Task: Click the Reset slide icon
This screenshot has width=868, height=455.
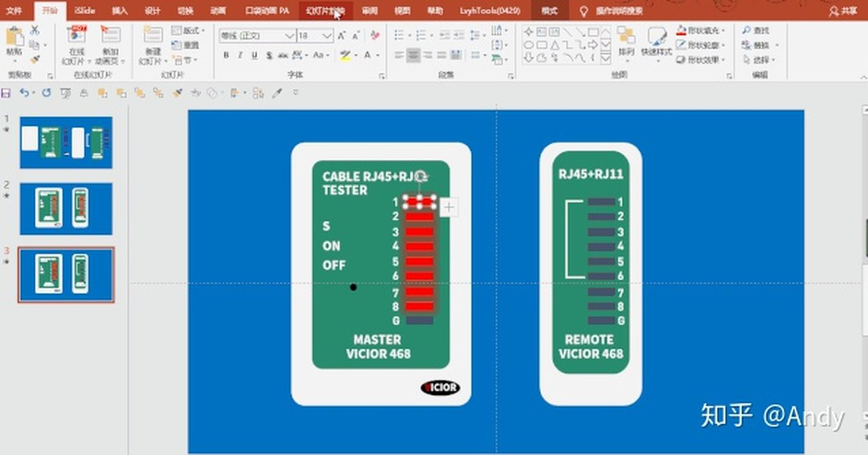Action: 186,45
